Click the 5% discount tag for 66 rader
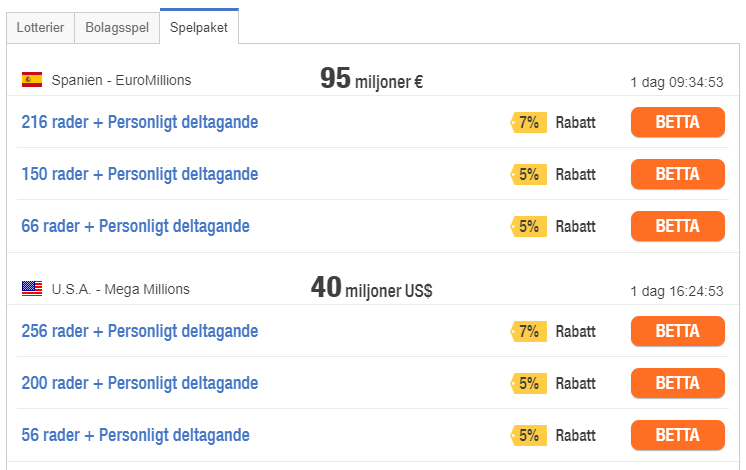This screenshot has height=470, width=746. 529,226
